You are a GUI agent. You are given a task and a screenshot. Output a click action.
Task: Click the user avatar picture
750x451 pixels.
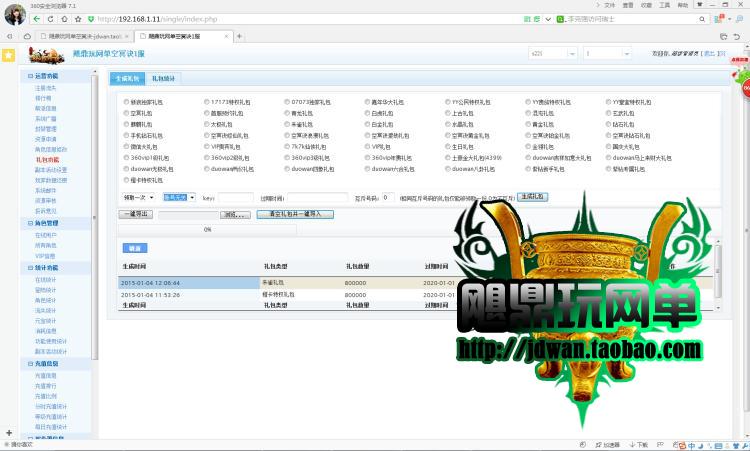click(15, 14)
